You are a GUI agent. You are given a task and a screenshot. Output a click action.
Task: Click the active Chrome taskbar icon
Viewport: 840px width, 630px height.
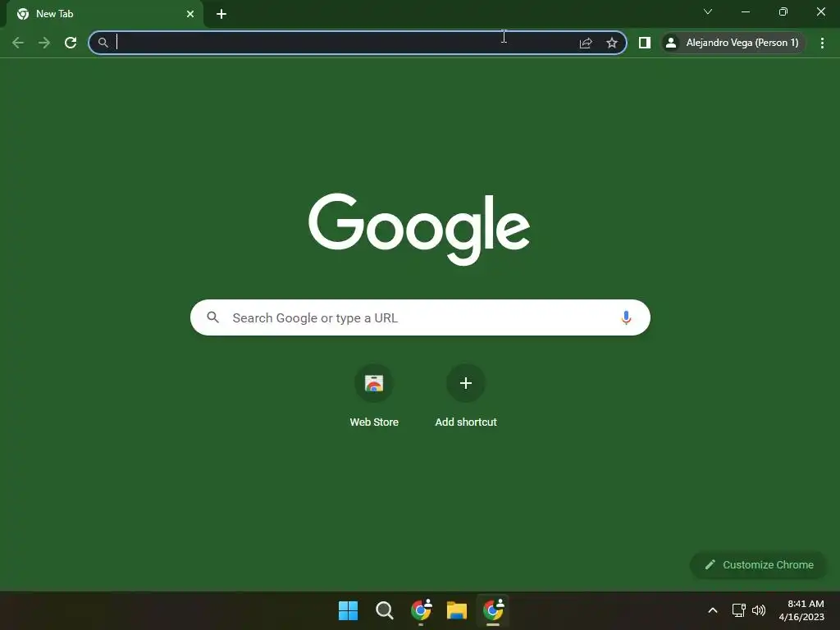pyautogui.click(x=493, y=609)
